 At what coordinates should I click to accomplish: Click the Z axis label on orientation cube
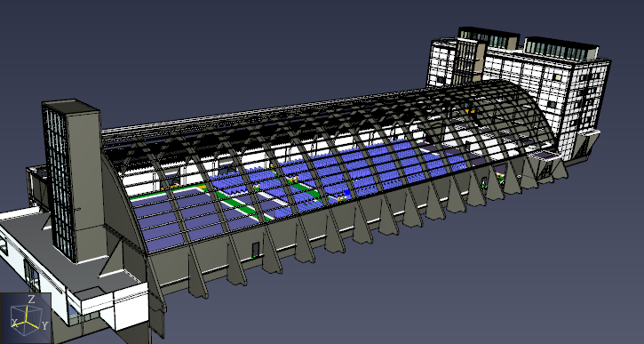coord(31,299)
